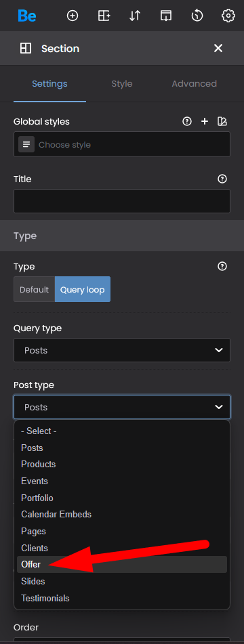Choose Slides in the dropdown list

[x=122, y=581]
